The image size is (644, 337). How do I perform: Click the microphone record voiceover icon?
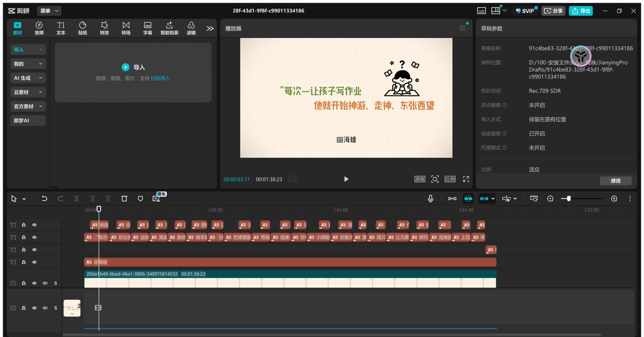coord(430,199)
